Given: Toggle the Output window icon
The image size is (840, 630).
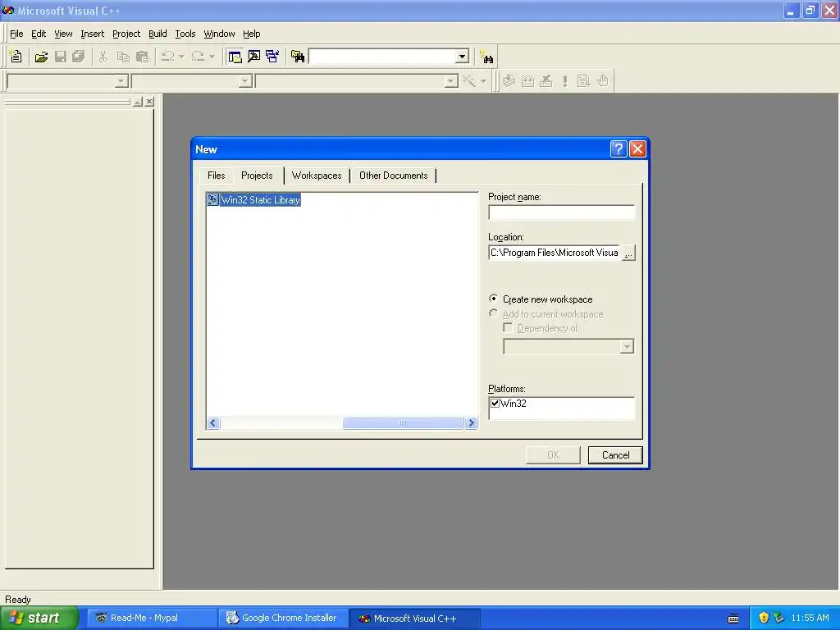Looking at the screenshot, I should pos(254,57).
